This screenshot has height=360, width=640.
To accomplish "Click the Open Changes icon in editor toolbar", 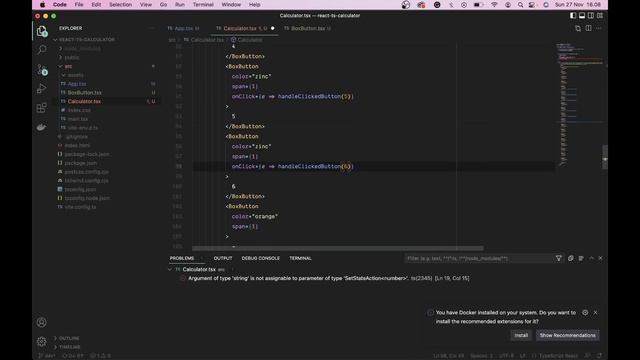I will coord(578,28).
